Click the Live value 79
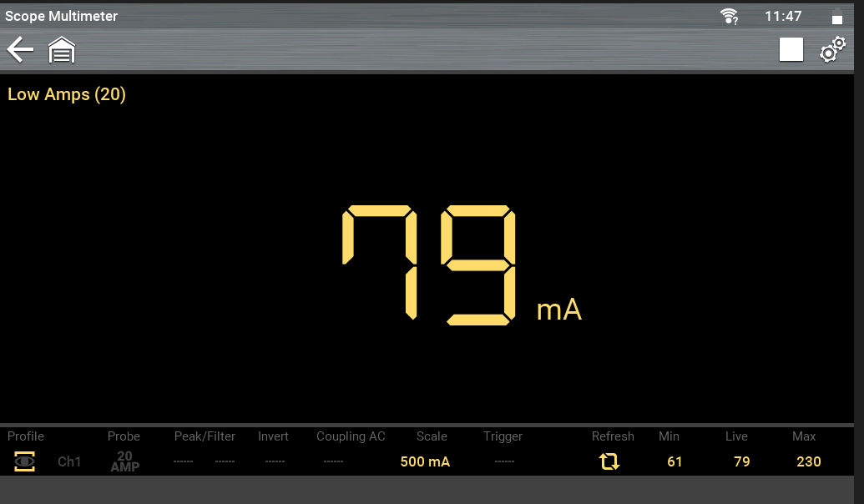 pyautogui.click(x=741, y=461)
